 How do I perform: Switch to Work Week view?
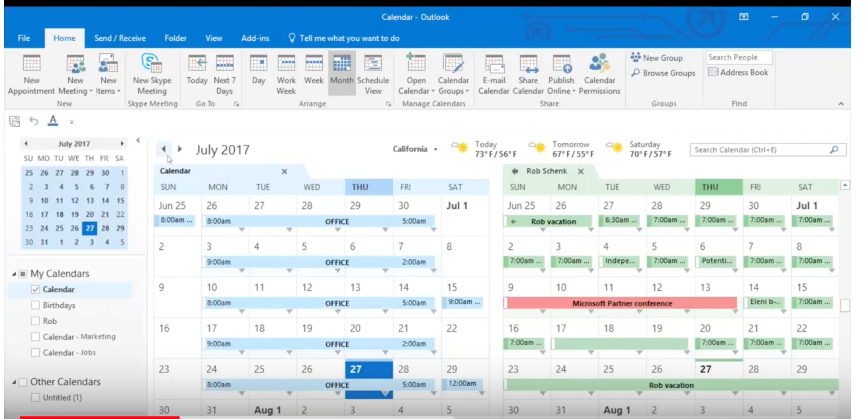286,75
